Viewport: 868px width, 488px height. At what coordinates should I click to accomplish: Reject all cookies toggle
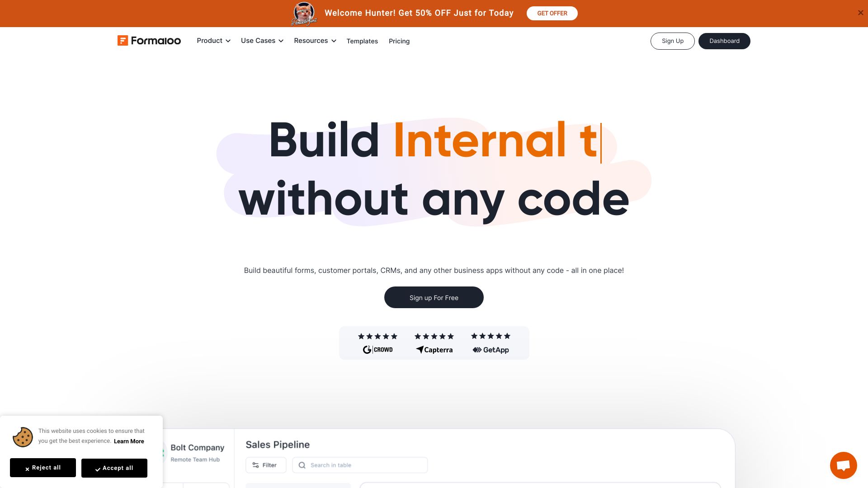click(43, 468)
